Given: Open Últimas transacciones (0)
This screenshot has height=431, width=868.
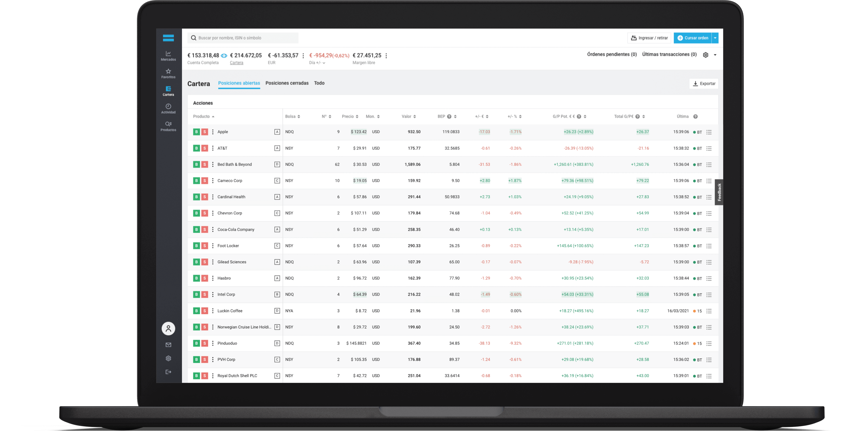Looking at the screenshot, I should point(669,54).
